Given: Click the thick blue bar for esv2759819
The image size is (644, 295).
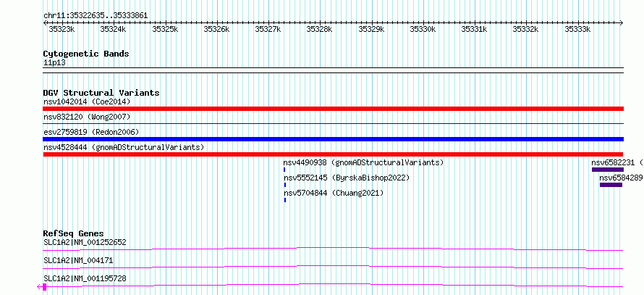Looking at the screenshot, I should click(333, 139).
